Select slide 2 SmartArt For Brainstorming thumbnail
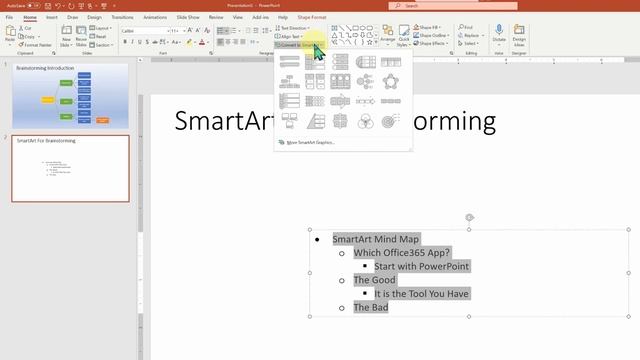Image resolution: width=640 pixels, height=360 pixels. pos(70,168)
